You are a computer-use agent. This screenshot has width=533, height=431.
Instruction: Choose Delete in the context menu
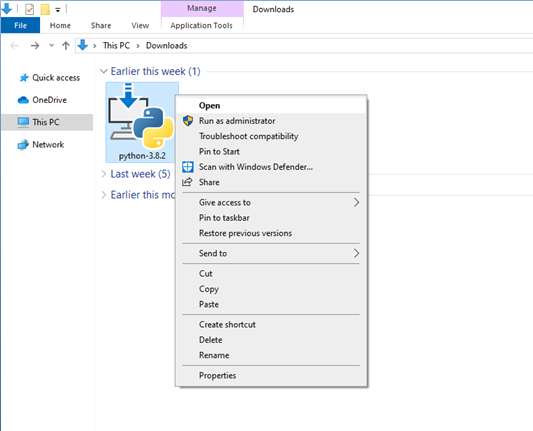271,340
